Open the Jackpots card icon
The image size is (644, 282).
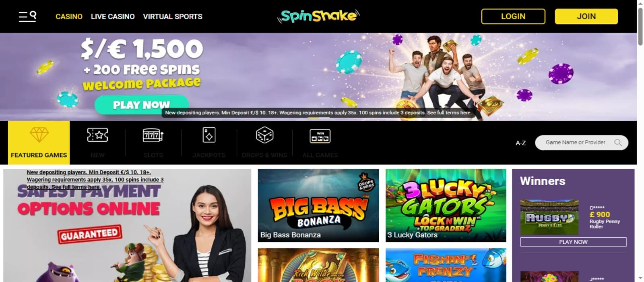pos(209,135)
